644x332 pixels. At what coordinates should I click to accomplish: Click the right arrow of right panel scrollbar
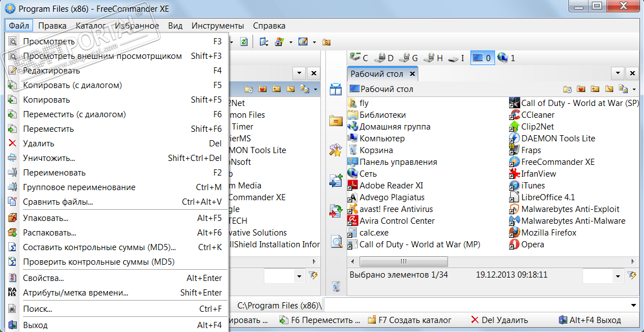pos(634,261)
